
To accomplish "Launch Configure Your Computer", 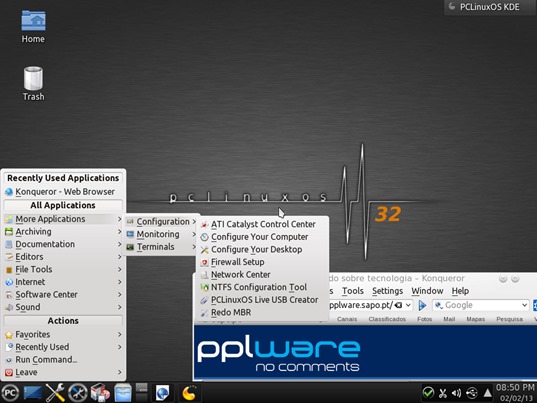I will 263,237.
